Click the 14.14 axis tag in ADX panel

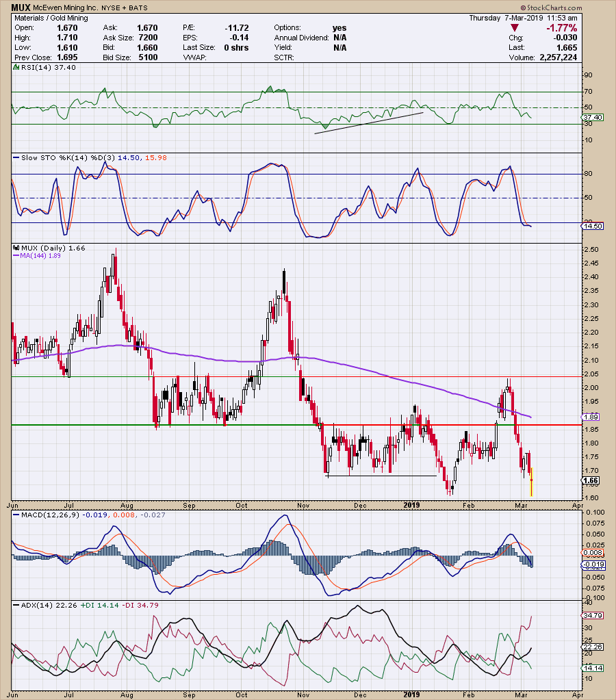[x=592, y=669]
